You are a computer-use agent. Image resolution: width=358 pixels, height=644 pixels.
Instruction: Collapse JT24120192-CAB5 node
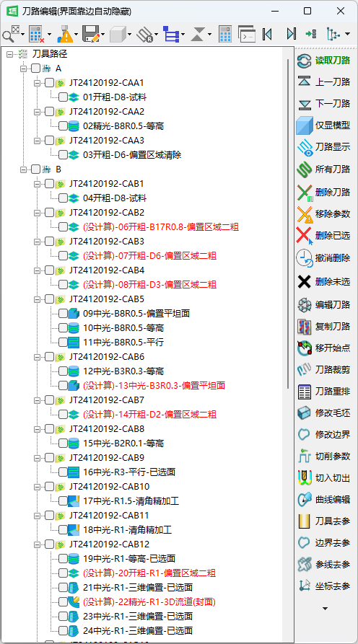(x=37, y=299)
